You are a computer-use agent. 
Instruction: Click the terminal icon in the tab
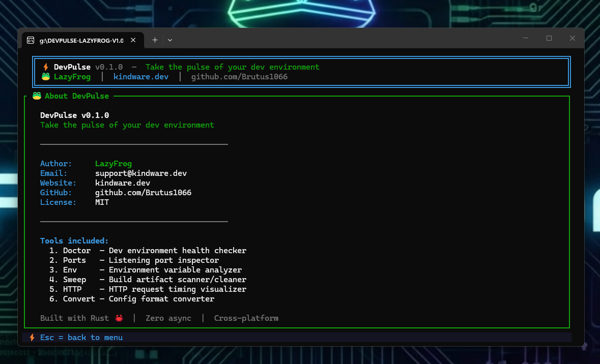(x=31, y=40)
